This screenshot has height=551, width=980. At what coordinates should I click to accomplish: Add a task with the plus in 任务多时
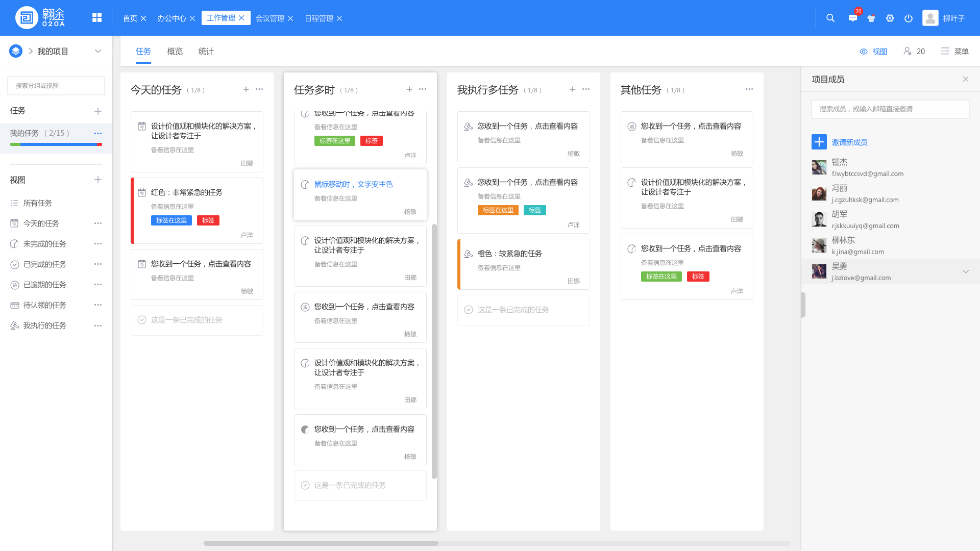click(409, 89)
